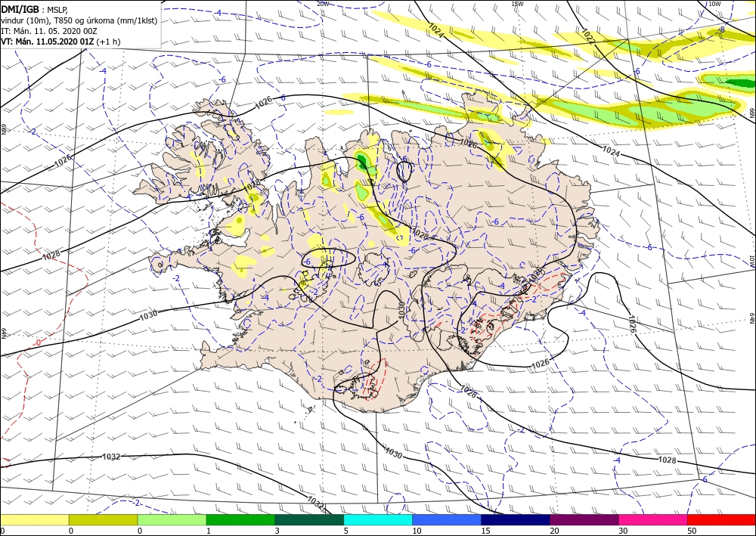Screen dimensions: 756x536
Task: Pick the bright blue 10 mm legend swatch
Action: click(x=447, y=519)
